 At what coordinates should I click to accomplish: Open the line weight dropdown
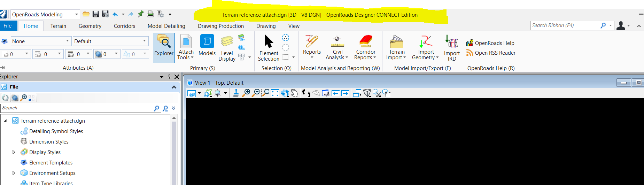coord(88,54)
